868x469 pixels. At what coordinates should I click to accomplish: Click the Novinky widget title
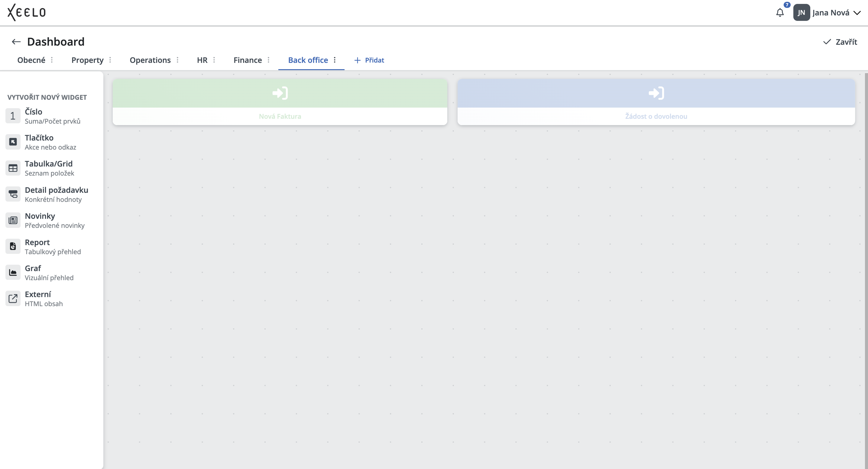pyautogui.click(x=40, y=216)
